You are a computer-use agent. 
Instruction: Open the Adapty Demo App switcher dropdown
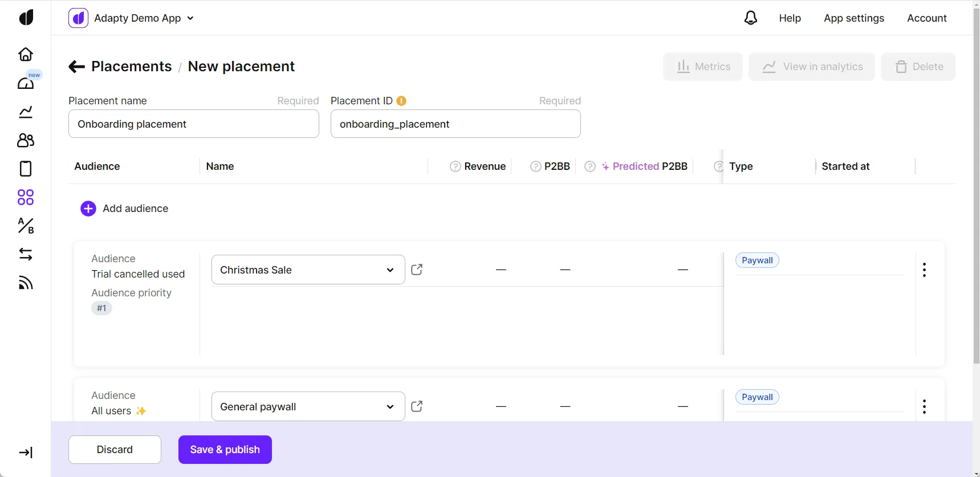[x=132, y=18]
